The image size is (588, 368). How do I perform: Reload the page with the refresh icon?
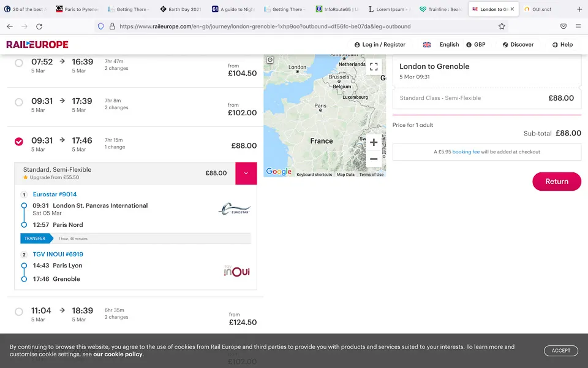[x=39, y=26]
